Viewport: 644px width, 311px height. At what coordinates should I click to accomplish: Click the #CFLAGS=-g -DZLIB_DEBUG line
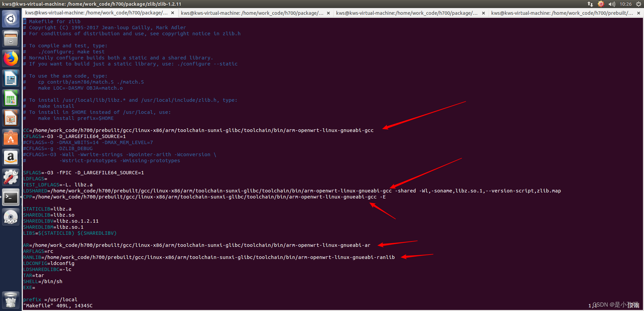pos(58,148)
